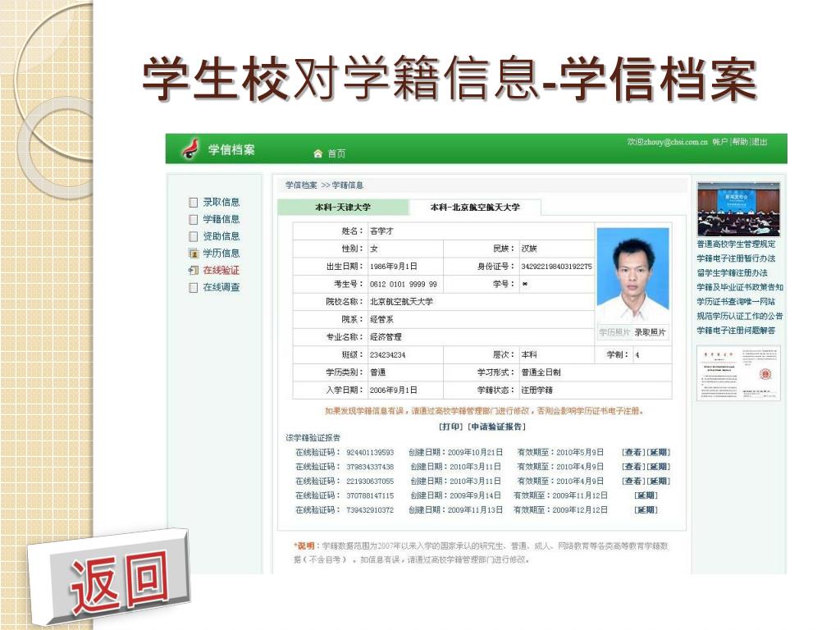
Task: Click 延期 for code 739432910372
Action: coord(646,510)
